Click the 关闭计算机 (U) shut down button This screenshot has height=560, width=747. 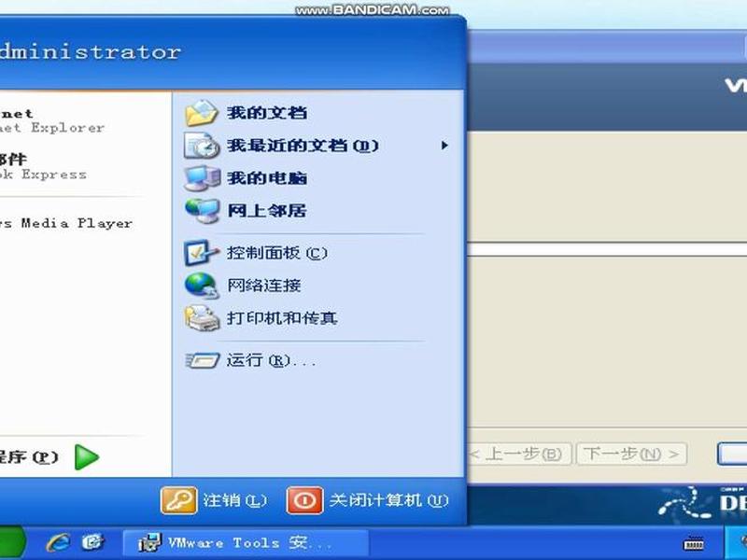coord(367,500)
